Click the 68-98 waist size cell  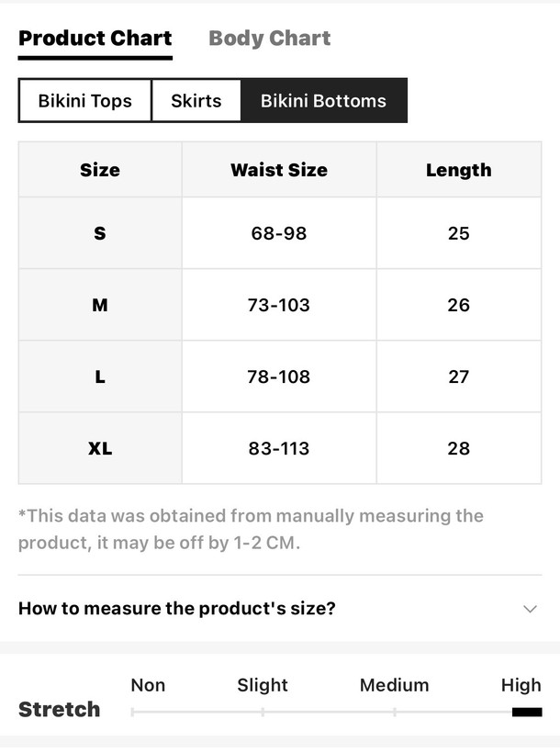coord(279,233)
